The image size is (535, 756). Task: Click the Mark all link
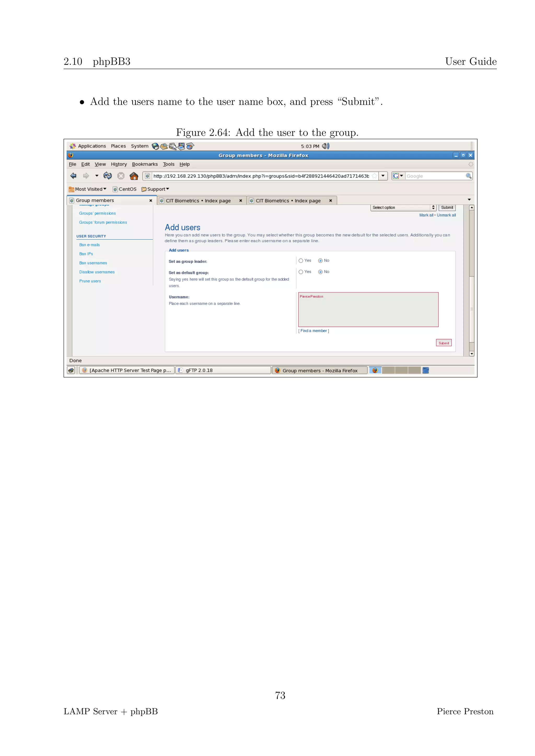click(x=426, y=215)
